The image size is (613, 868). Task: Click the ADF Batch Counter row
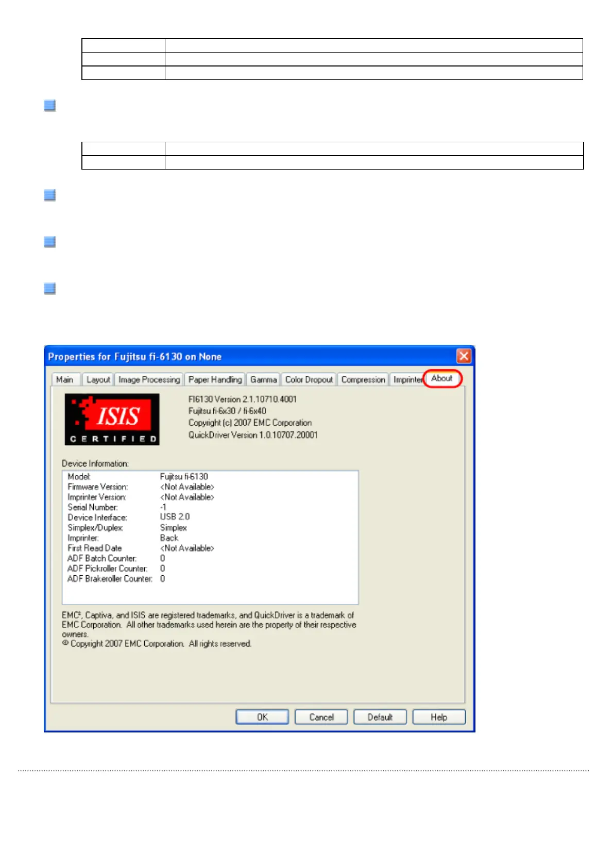(x=116, y=558)
